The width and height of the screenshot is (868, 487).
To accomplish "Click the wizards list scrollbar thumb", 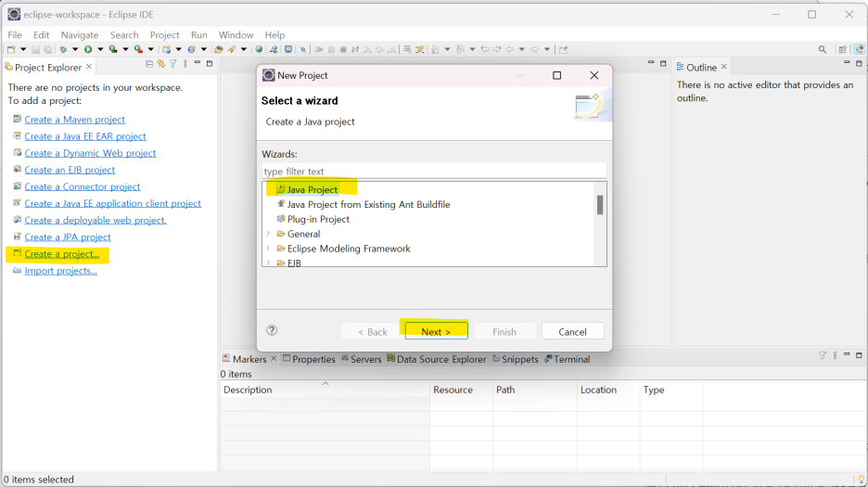I will coord(600,204).
